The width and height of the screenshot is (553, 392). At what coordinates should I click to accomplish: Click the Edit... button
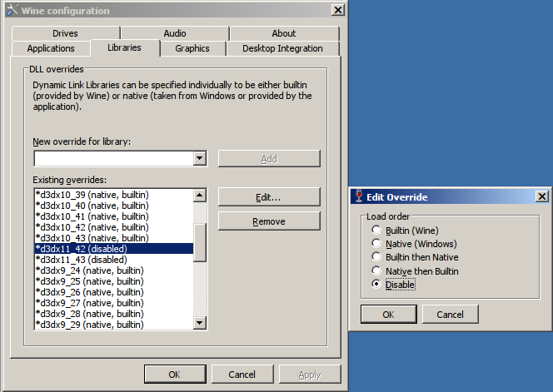pyautogui.click(x=269, y=197)
